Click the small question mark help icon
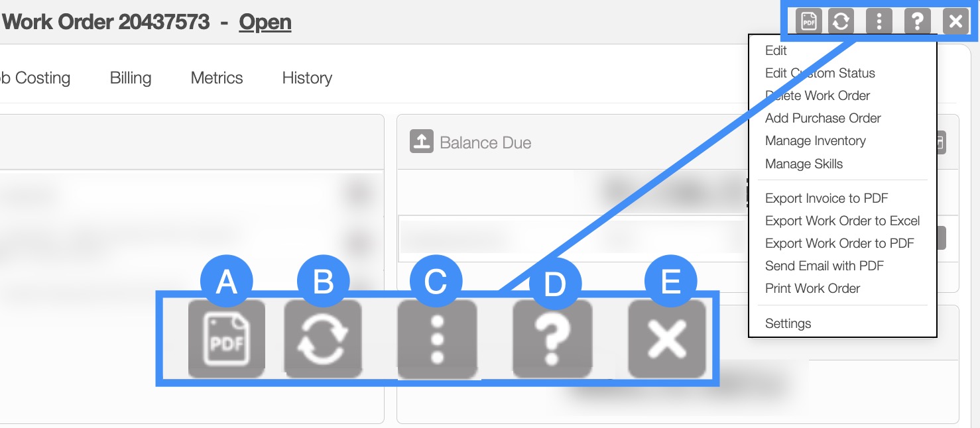 point(917,21)
